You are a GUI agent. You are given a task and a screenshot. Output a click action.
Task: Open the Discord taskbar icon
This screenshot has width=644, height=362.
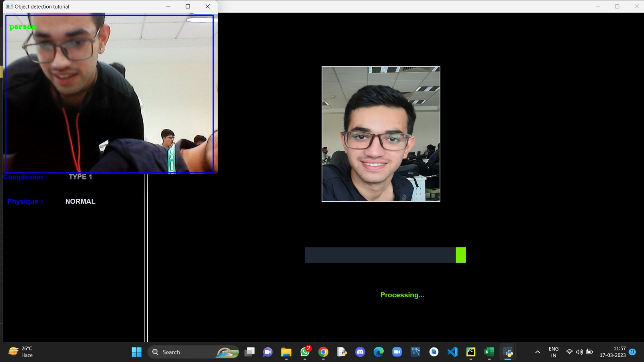pos(360,352)
